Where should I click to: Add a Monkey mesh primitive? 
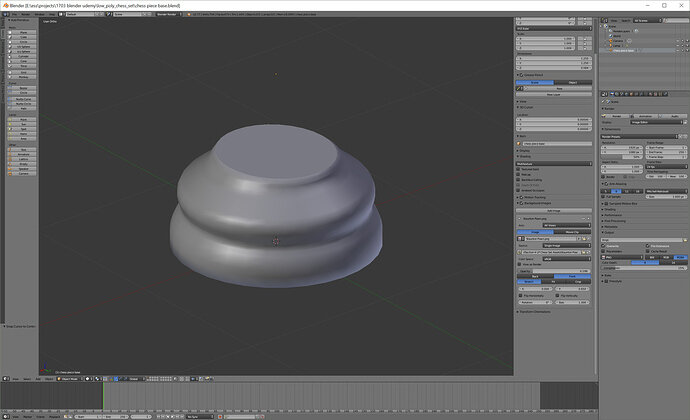point(23,79)
